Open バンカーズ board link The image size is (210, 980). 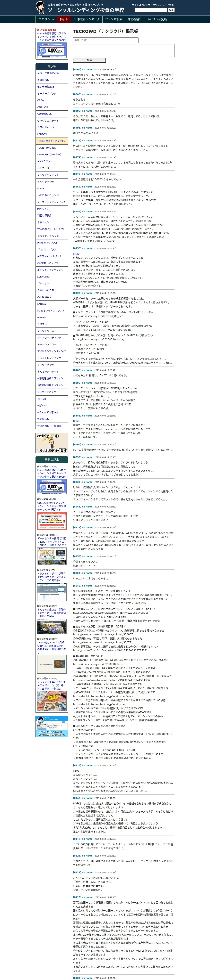52,168
